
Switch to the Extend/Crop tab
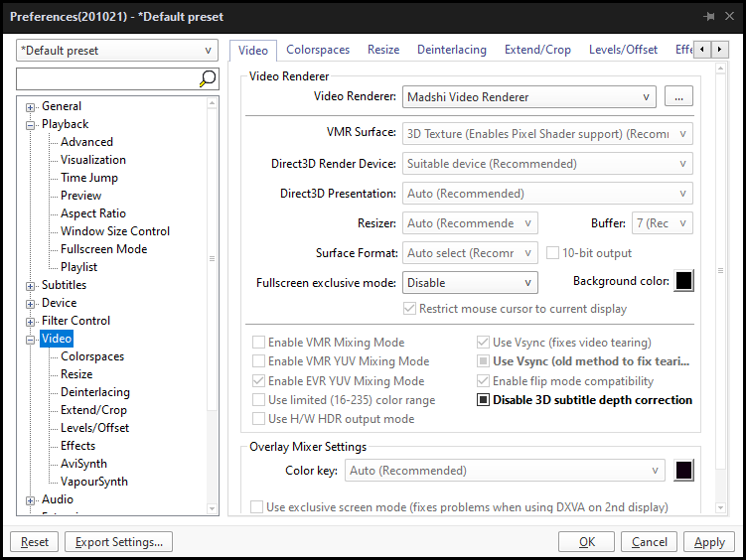(537, 50)
